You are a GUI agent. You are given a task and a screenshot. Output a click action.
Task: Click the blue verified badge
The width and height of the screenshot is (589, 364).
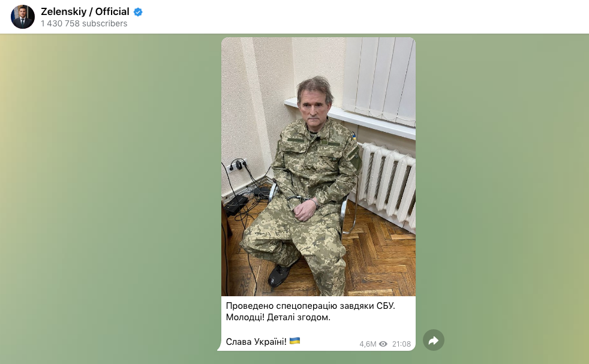pos(138,12)
